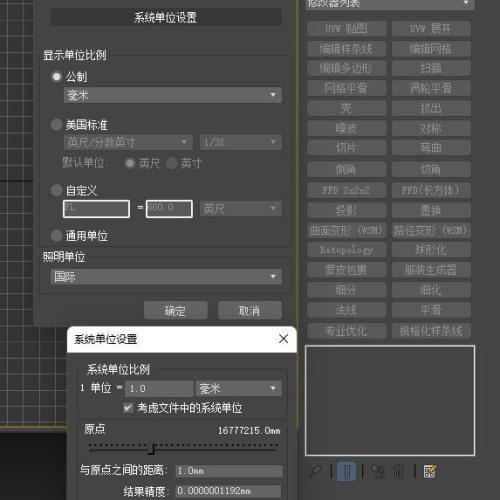Click the Pin Stack icon
This screenshot has height=500, width=500.
tap(314, 471)
